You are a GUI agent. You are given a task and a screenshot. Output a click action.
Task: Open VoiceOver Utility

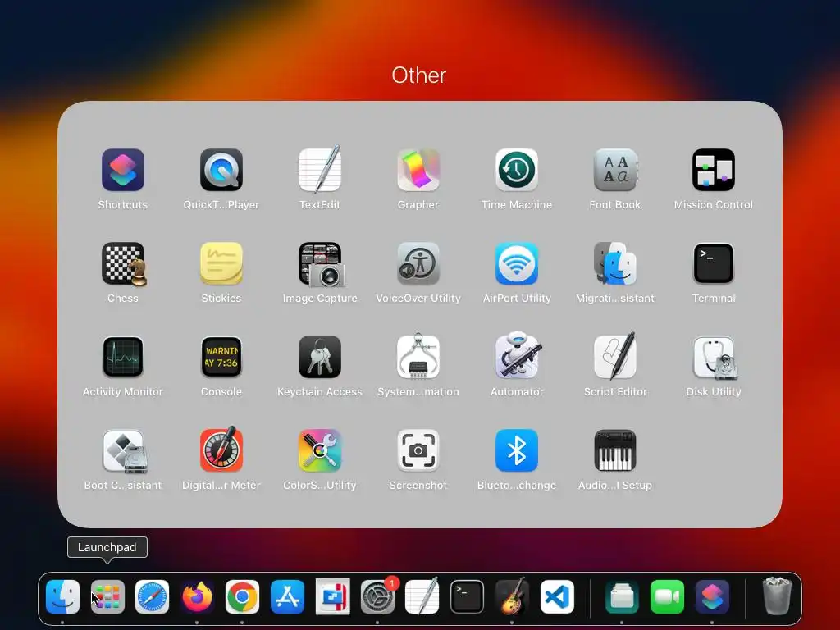[418, 263]
